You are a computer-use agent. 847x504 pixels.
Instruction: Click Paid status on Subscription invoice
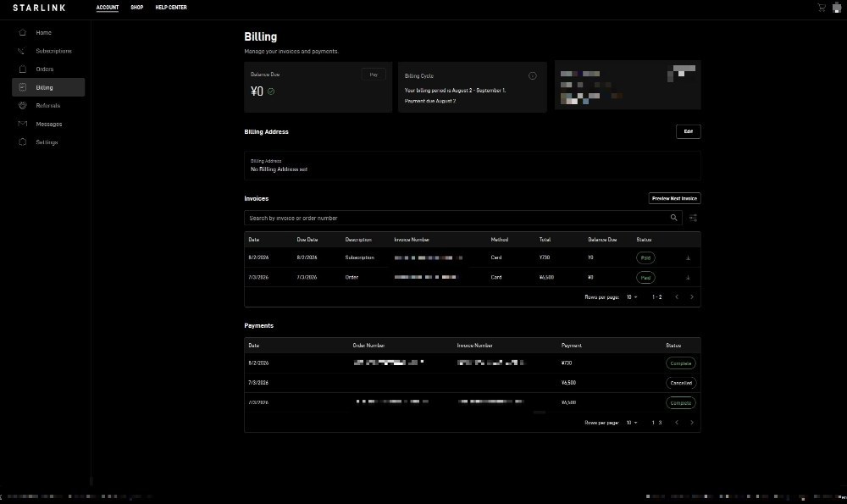(x=645, y=258)
